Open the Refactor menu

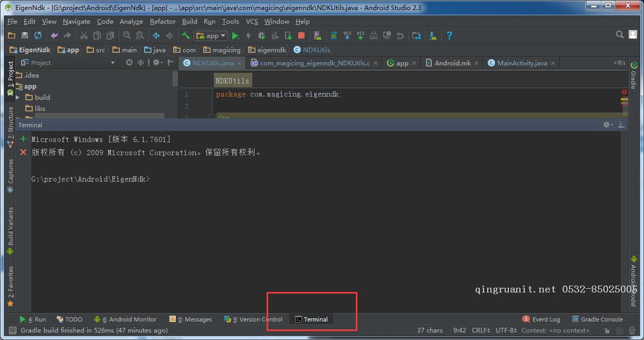pos(163,22)
